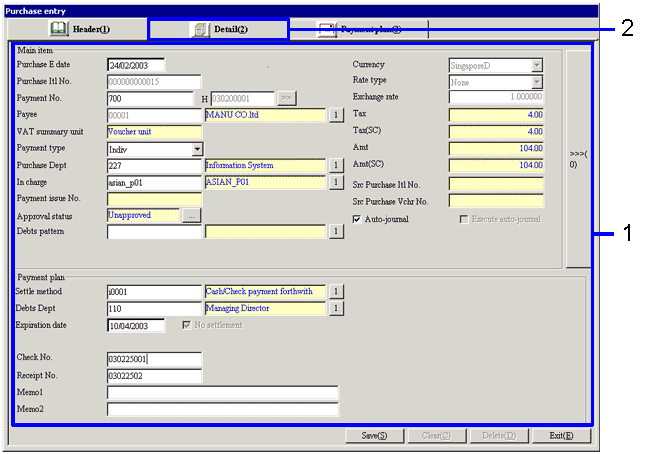Click the Save(S) button
This screenshot has height=454, width=645.
pyautogui.click(x=374, y=436)
